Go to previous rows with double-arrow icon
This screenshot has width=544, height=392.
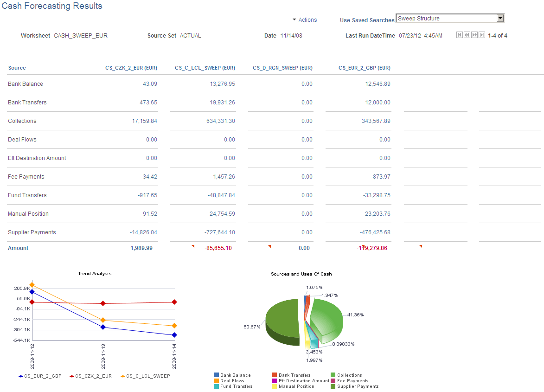467,35
